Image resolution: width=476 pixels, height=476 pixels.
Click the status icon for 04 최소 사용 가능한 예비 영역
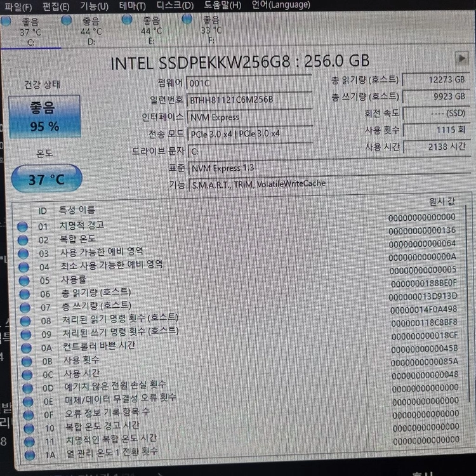(x=23, y=267)
